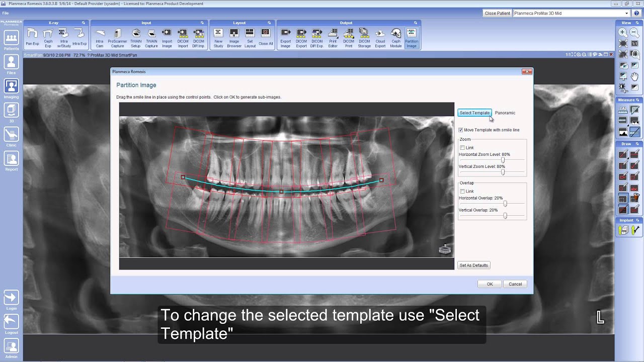Click the Set Layout icon

tap(250, 38)
